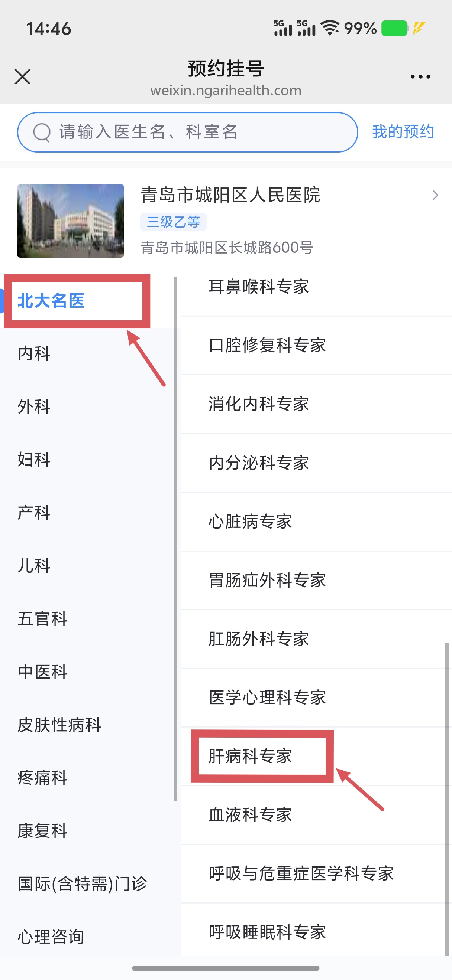452x980 pixels.
Task: Tap the hospital building thumbnail
Action: (71, 220)
